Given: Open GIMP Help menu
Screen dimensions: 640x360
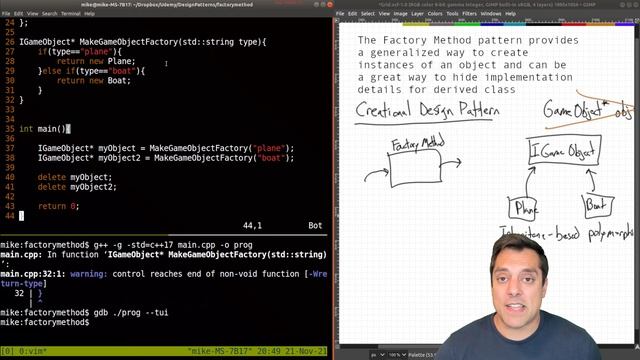Looking at the screenshot, I should pos(511,13).
